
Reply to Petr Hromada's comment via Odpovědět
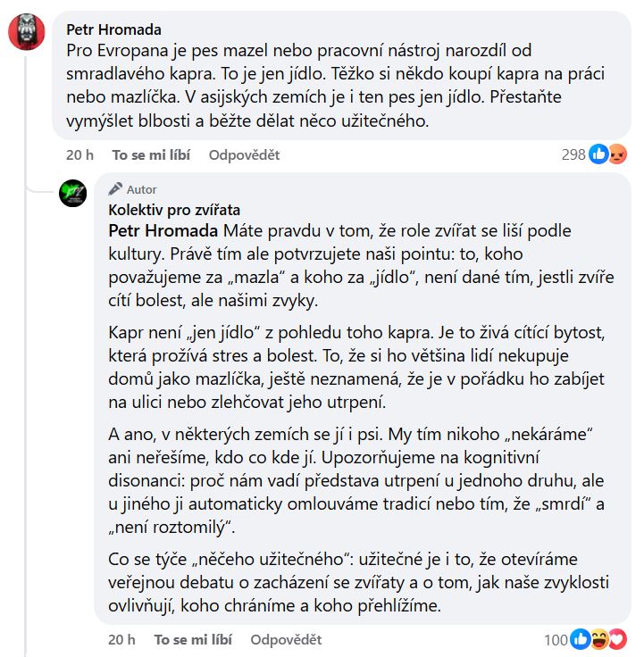(244, 154)
